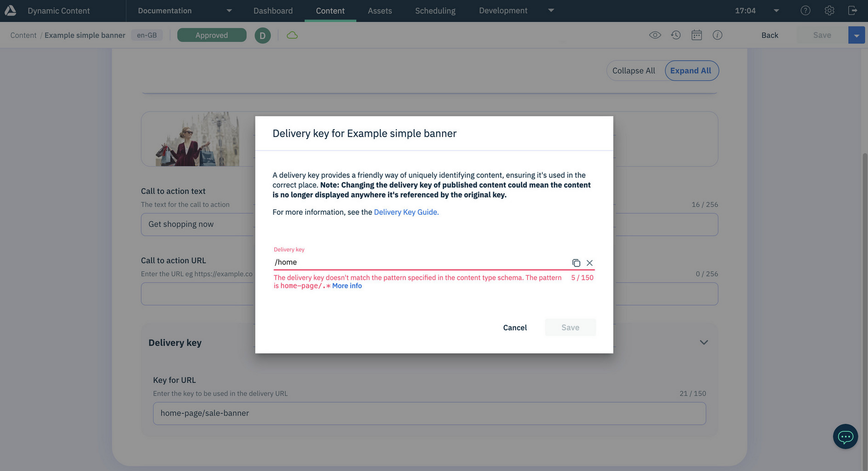This screenshot has height=471, width=868.
Task: Click the top bar Save button
Action: click(x=822, y=35)
